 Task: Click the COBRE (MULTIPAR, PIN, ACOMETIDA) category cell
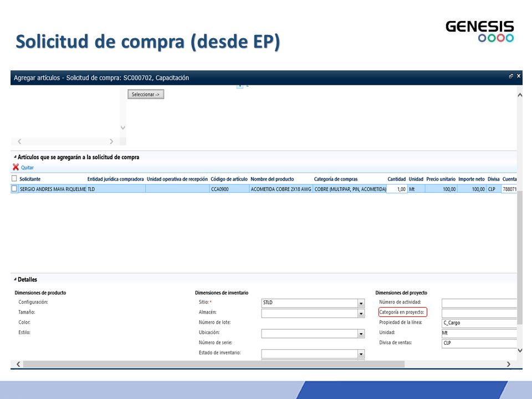(x=350, y=189)
